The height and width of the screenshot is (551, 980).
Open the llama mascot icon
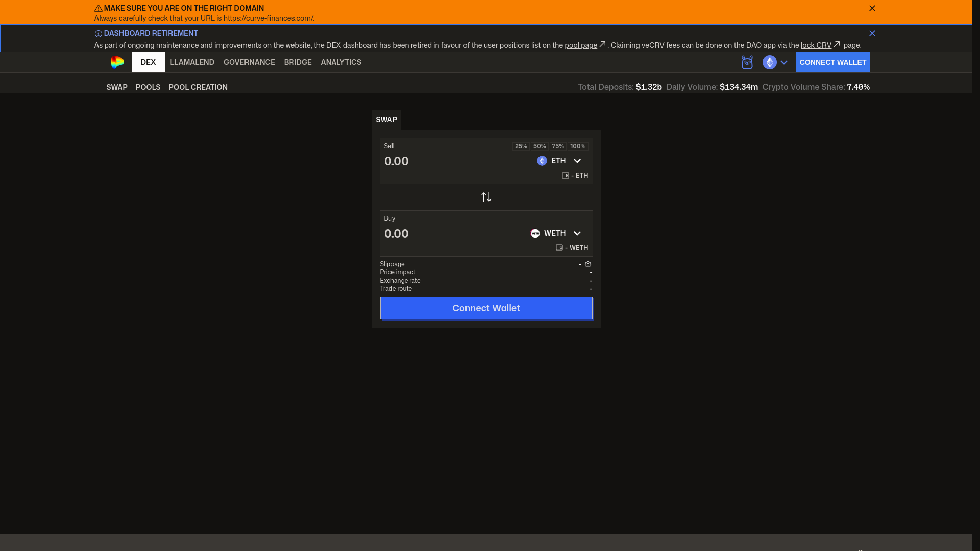pyautogui.click(x=747, y=62)
